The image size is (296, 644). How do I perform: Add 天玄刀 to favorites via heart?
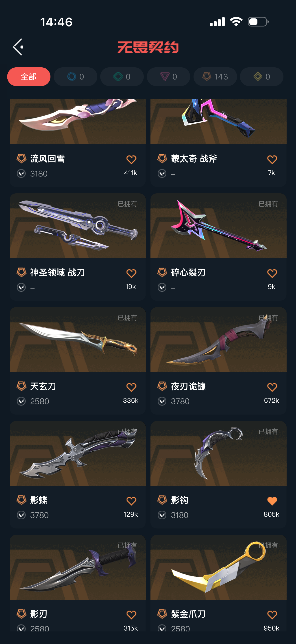pos(131,387)
